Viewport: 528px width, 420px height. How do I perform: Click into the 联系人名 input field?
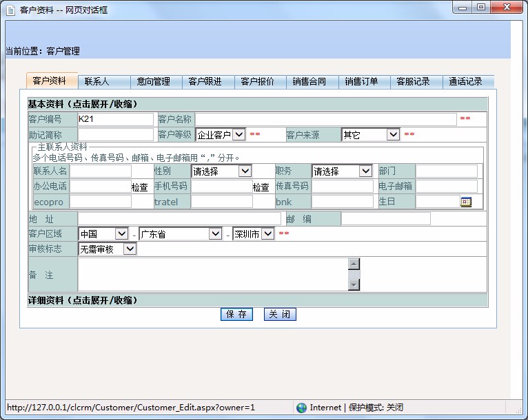[x=101, y=171]
